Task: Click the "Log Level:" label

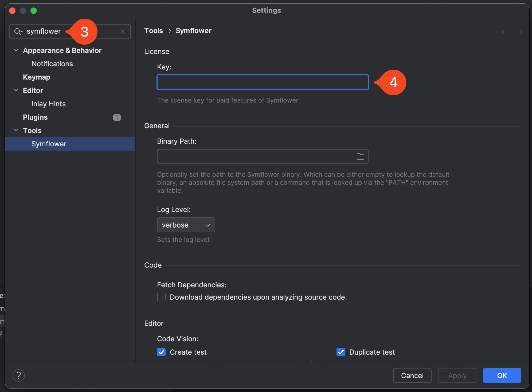Action: [x=174, y=210]
